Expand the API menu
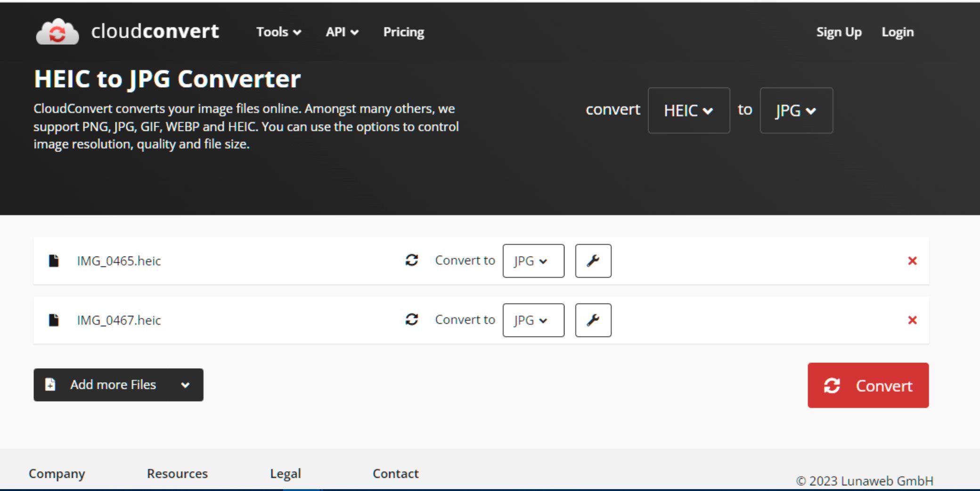The image size is (980, 491). coord(342,32)
